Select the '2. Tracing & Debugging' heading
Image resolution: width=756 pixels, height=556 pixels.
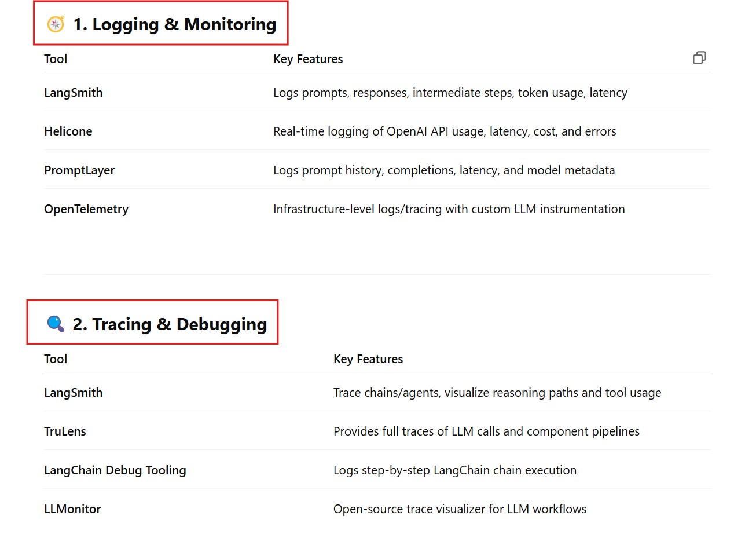(x=170, y=324)
